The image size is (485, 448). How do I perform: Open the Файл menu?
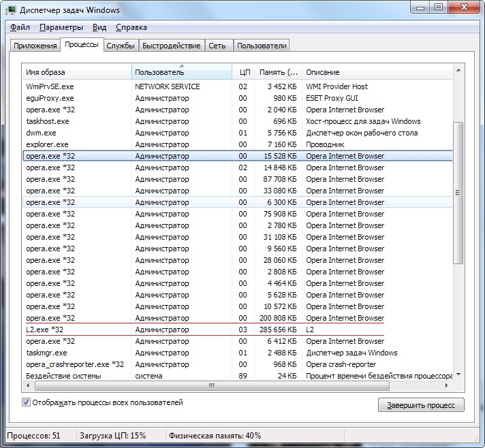(x=20, y=27)
